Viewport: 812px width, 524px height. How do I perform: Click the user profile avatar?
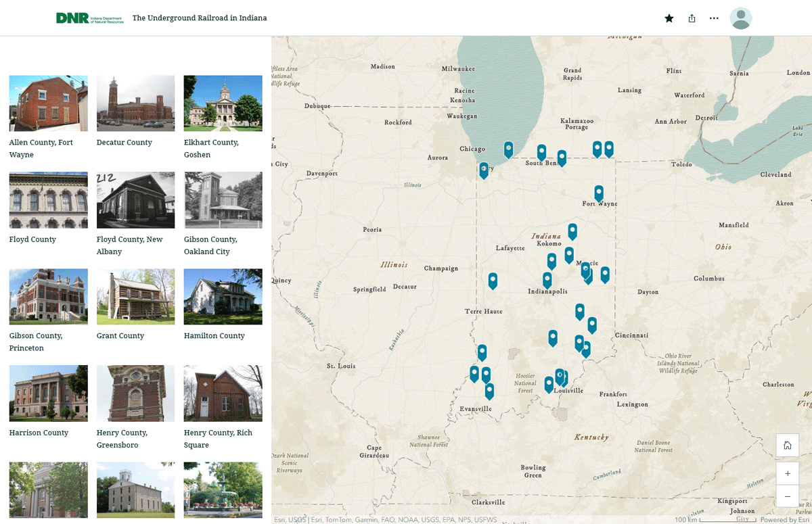click(741, 18)
